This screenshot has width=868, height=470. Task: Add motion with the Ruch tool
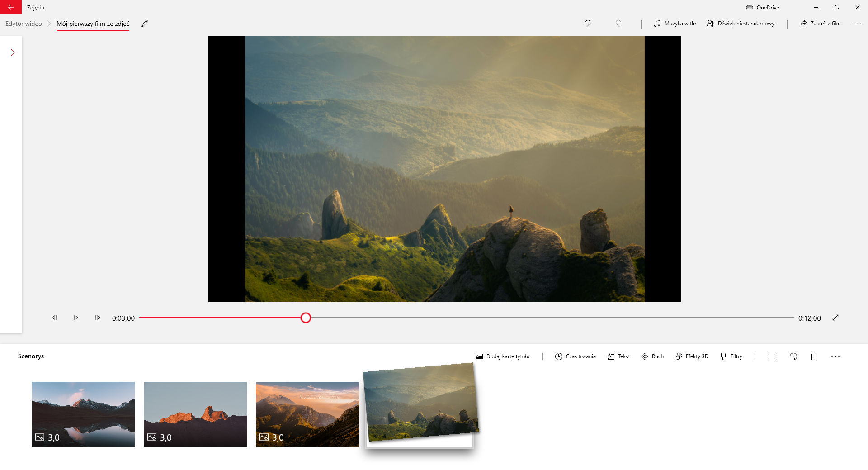(x=652, y=356)
